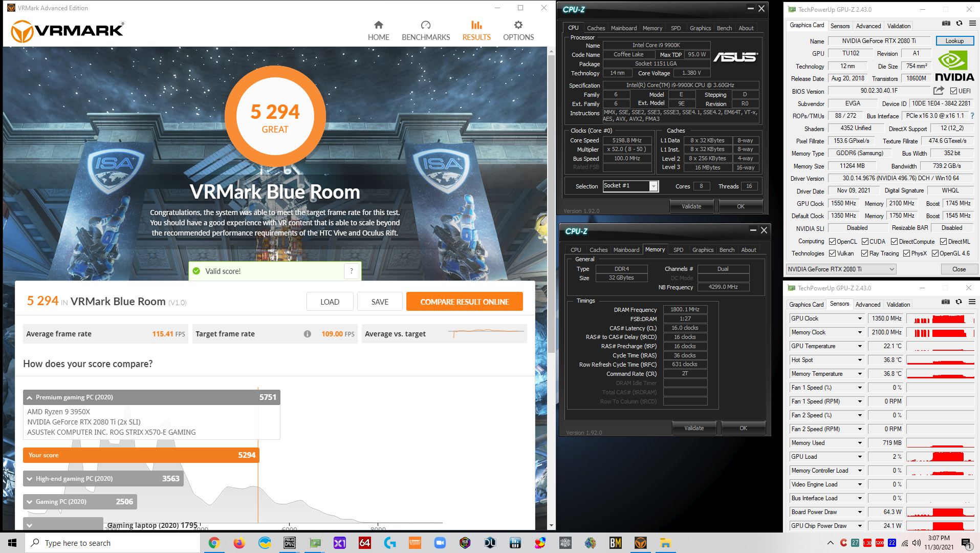Screen dimensions: 980x553
Task: Open VRMark BENCHMARKS gauge icon
Action: click(426, 25)
